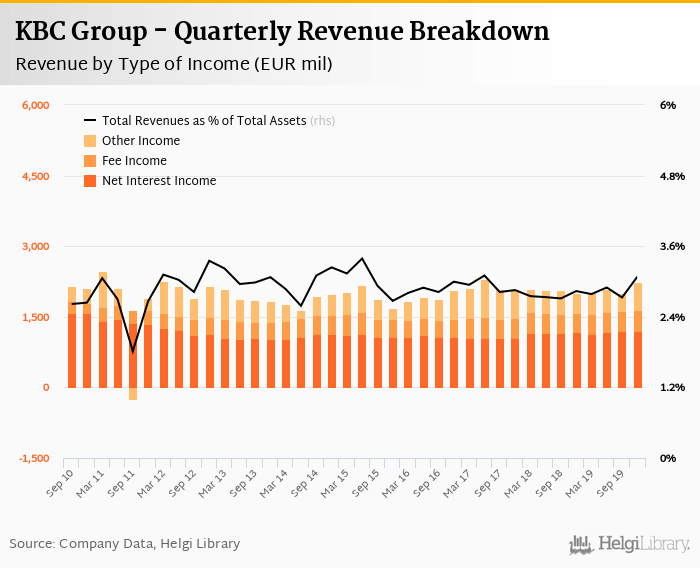Click the 6,000 left axis label

coord(35,105)
